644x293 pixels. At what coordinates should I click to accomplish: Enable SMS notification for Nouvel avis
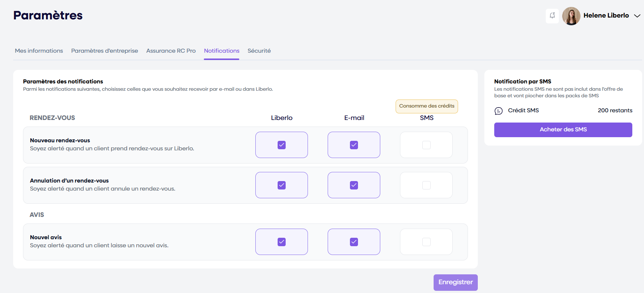pyautogui.click(x=426, y=242)
